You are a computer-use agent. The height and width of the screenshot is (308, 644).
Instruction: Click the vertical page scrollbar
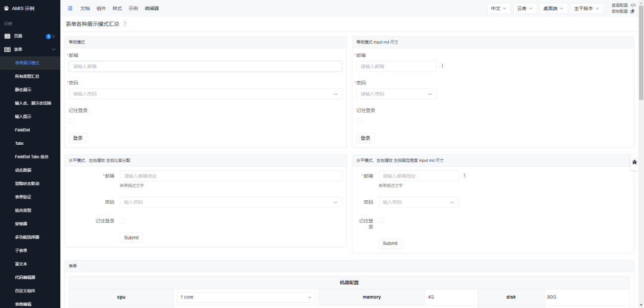[641, 60]
